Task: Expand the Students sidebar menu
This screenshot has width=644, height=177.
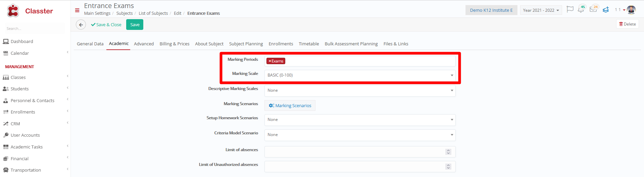Action: coord(35,89)
